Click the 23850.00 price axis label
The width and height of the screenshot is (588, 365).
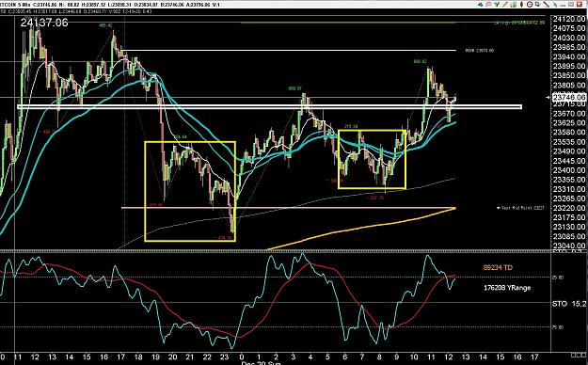pyautogui.click(x=569, y=76)
